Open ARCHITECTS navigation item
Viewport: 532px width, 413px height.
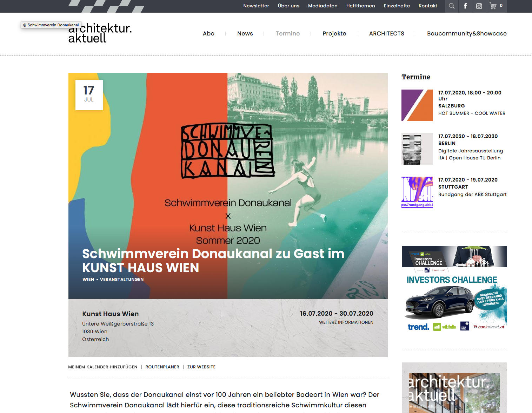coord(387,34)
